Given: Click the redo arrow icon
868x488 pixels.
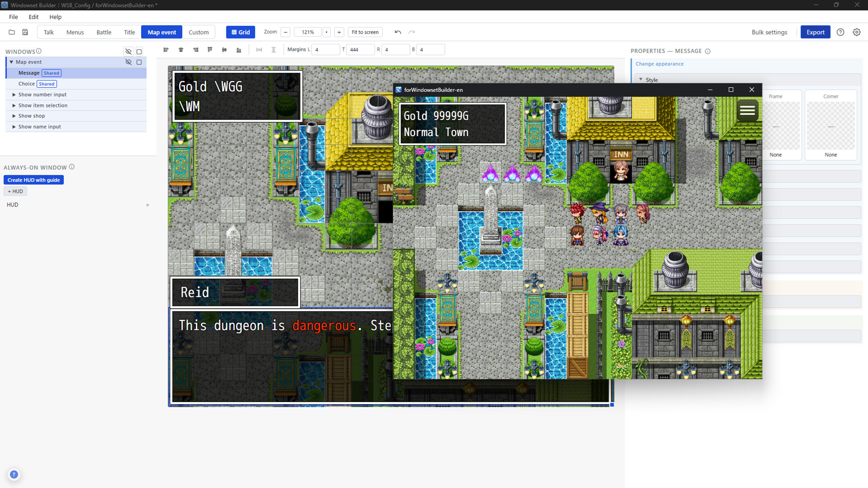Looking at the screenshot, I should [x=412, y=32].
